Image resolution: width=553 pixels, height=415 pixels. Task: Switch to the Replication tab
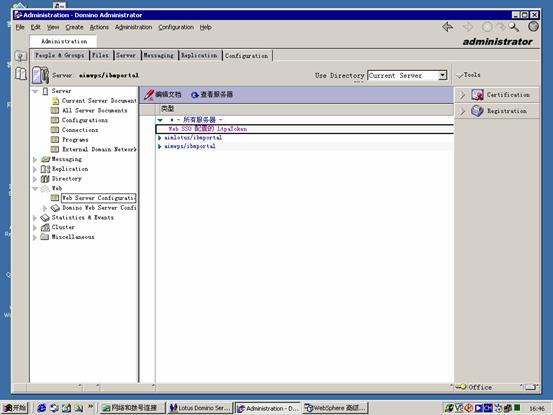point(199,55)
